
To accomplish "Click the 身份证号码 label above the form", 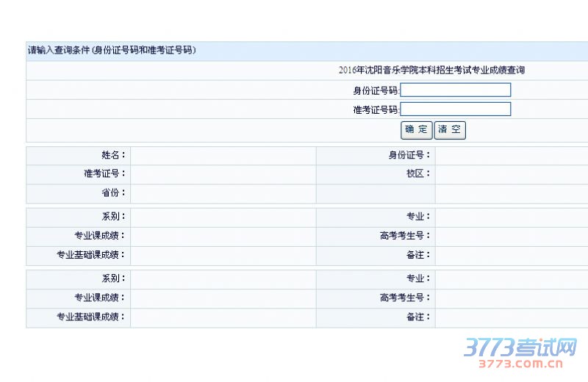I will (375, 90).
